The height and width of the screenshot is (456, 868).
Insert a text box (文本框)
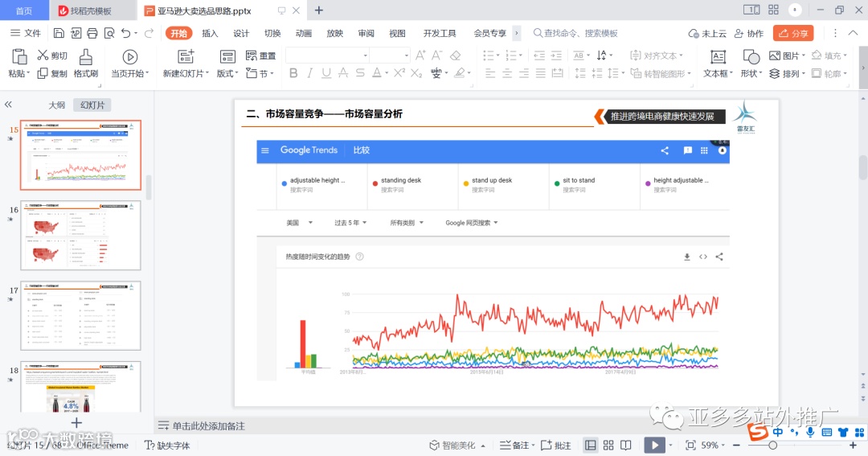tap(718, 64)
